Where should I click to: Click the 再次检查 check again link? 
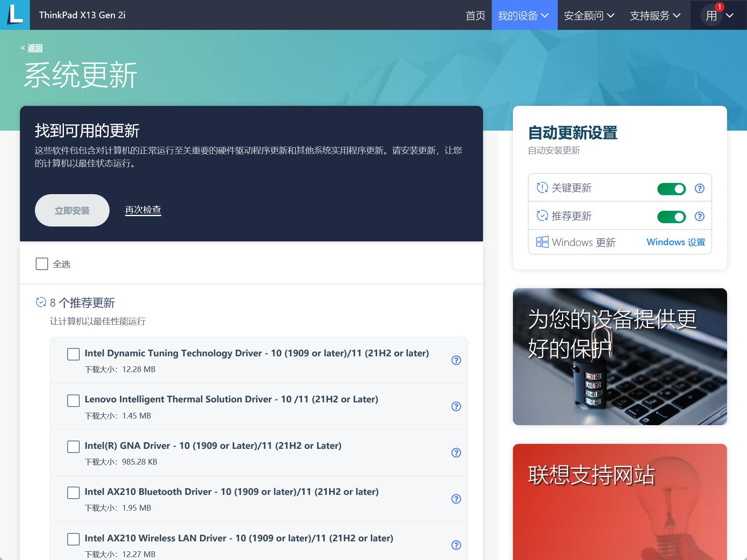[143, 210]
